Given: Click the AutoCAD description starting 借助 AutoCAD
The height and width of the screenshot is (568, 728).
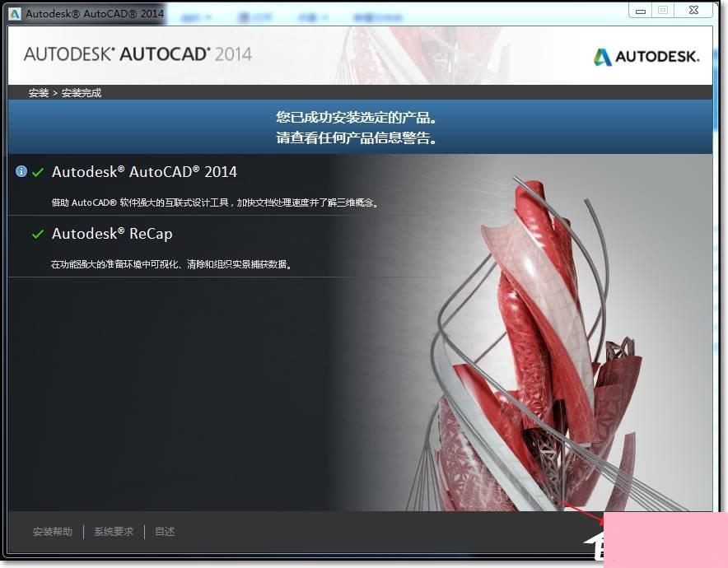Looking at the screenshot, I should pyautogui.click(x=215, y=203).
